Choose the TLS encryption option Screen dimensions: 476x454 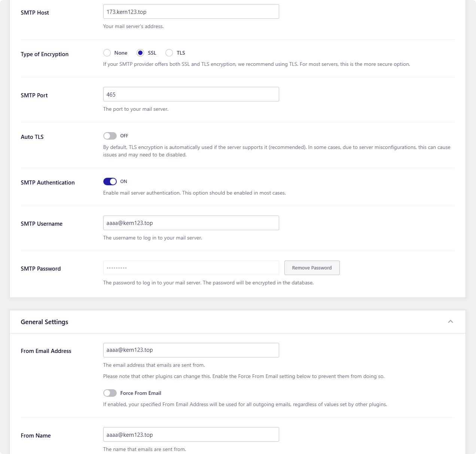pyautogui.click(x=169, y=53)
